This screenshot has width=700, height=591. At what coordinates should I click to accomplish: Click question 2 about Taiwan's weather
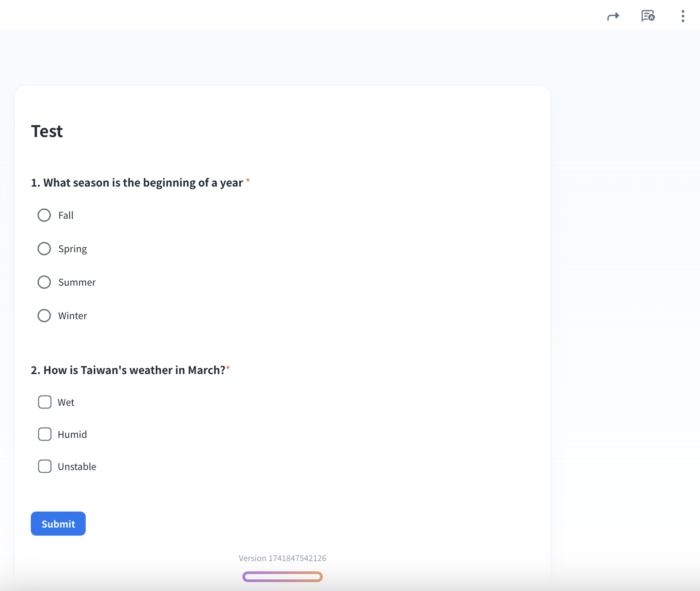coord(128,370)
